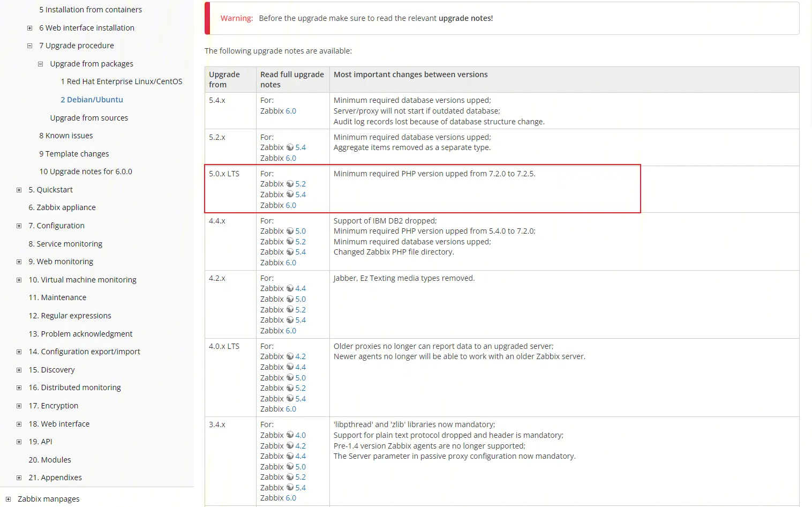812x507 pixels.
Task: Expand the 19. API section
Action: tap(19, 442)
